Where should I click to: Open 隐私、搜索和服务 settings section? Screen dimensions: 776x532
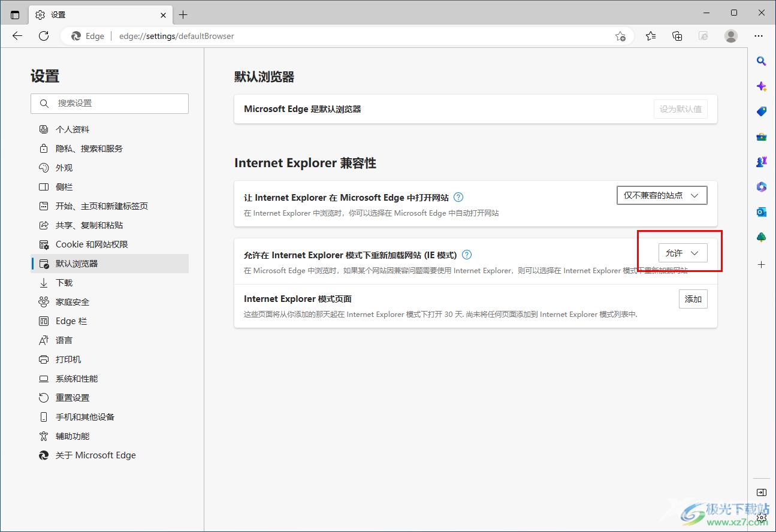(110, 149)
